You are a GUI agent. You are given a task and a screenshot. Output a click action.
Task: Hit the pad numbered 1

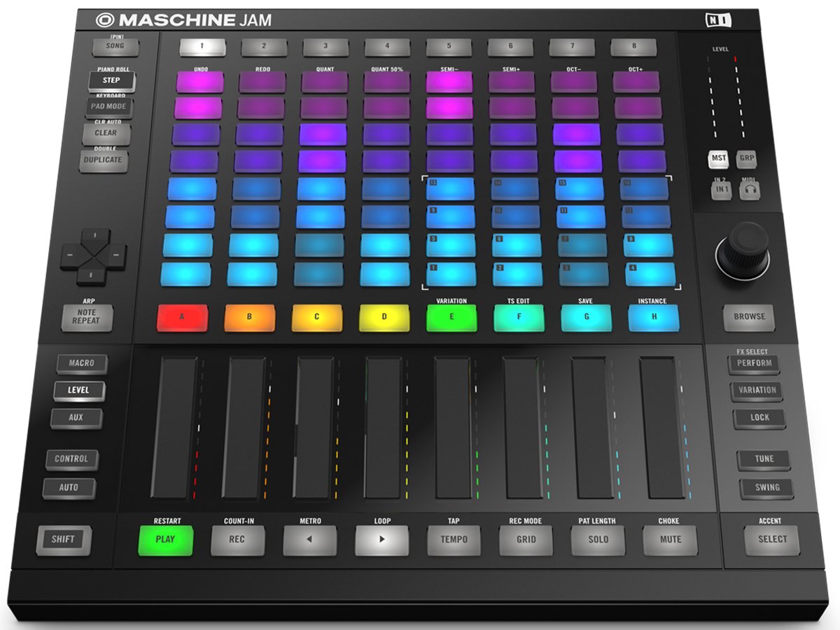[x=451, y=274]
